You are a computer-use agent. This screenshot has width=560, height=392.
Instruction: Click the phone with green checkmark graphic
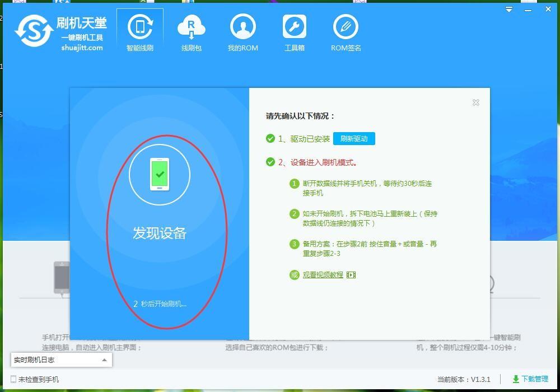(x=160, y=174)
